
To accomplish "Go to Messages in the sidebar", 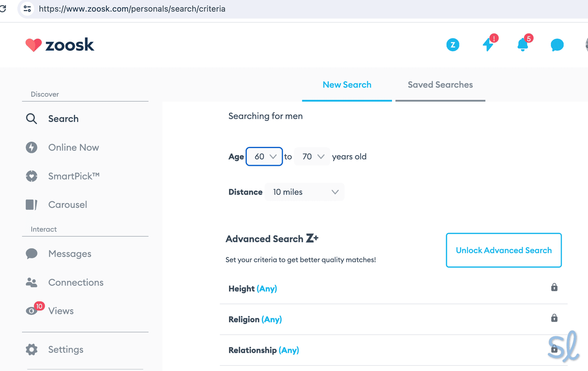I will 70,254.
